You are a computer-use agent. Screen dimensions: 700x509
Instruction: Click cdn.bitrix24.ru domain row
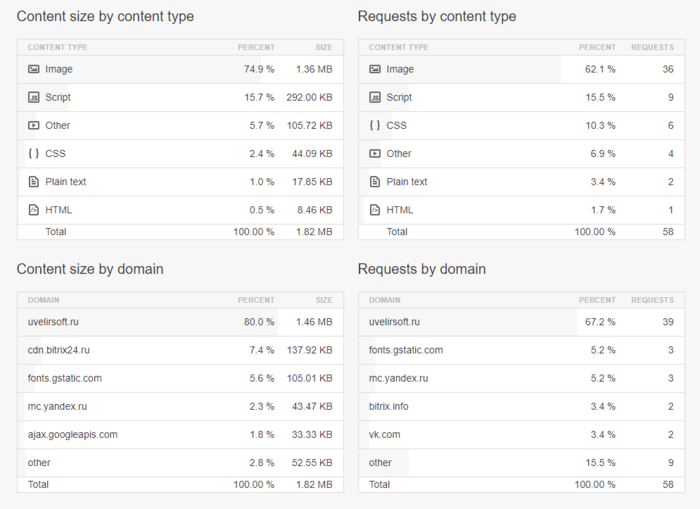pyautogui.click(x=180, y=350)
